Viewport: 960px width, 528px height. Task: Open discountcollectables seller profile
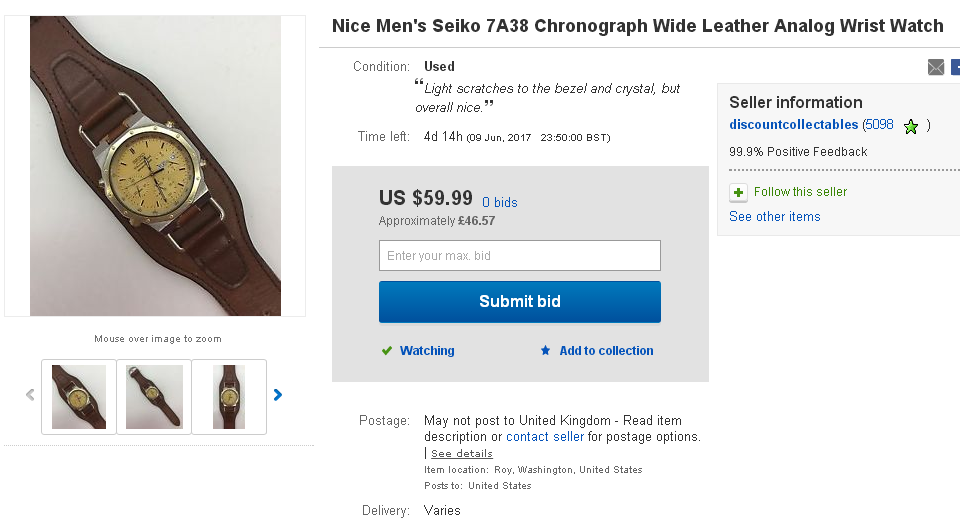[x=793, y=125]
